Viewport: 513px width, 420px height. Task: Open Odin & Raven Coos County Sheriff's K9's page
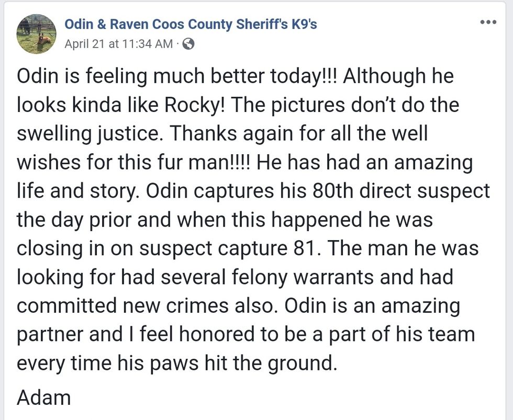click(191, 24)
